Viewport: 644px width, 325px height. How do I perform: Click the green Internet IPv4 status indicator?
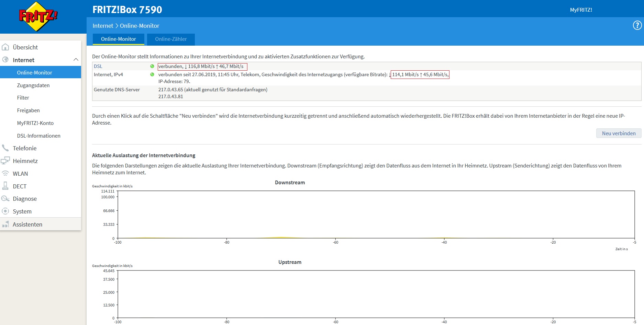pyautogui.click(x=152, y=74)
